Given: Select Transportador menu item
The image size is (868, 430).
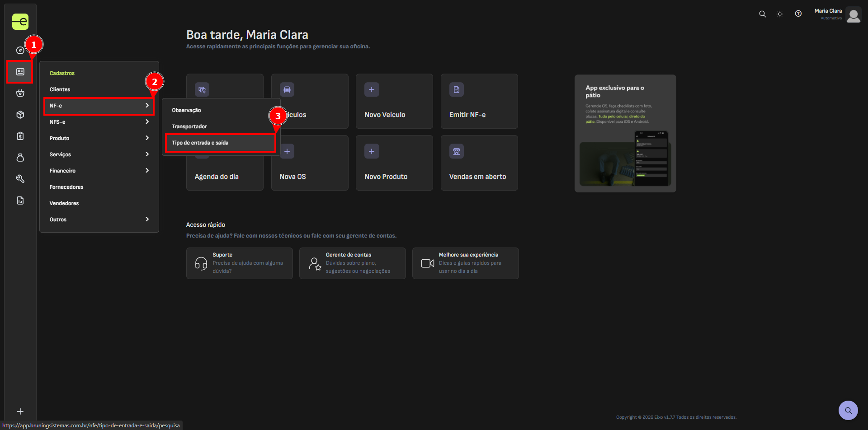Looking at the screenshot, I should tap(189, 126).
